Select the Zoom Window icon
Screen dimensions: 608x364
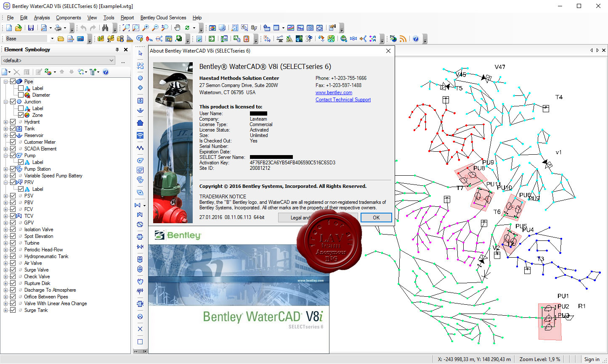pyautogui.click(x=135, y=28)
